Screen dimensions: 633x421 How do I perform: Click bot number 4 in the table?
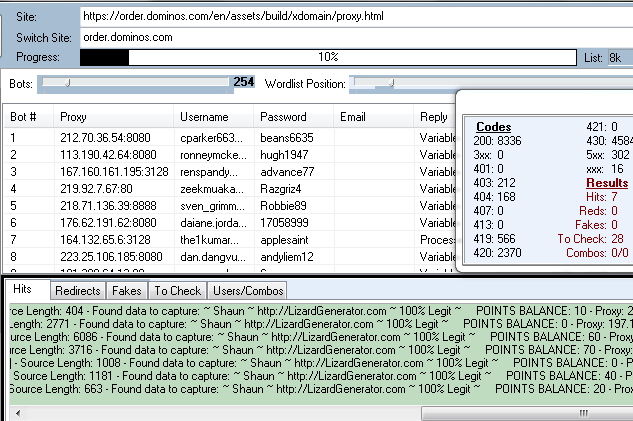pos(13,189)
